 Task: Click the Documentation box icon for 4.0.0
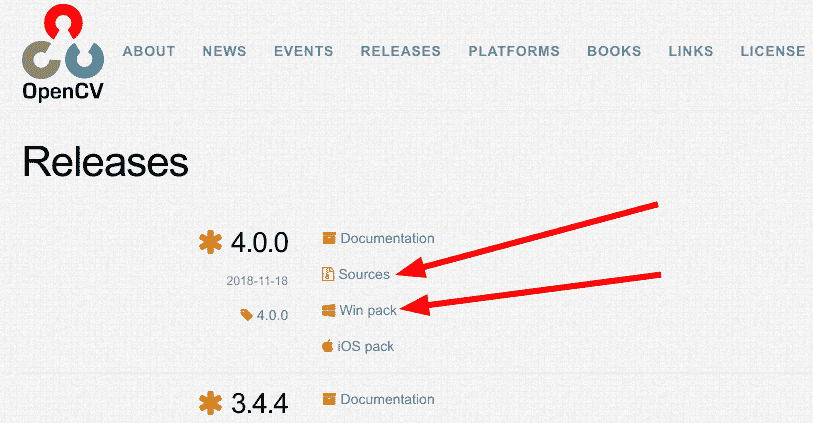328,238
